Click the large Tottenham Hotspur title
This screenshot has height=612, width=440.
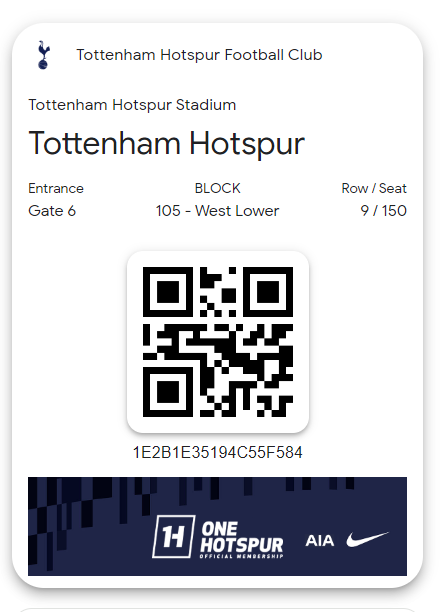pyautogui.click(x=167, y=144)
